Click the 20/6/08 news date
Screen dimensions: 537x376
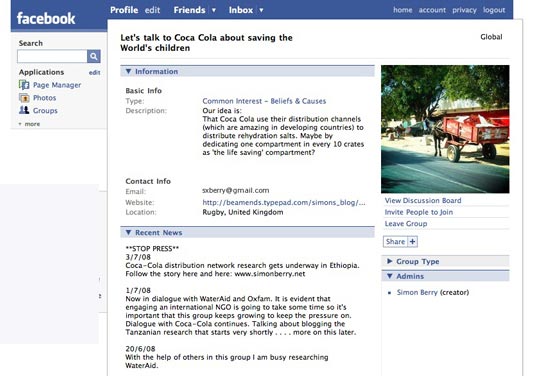coord(140,349)
